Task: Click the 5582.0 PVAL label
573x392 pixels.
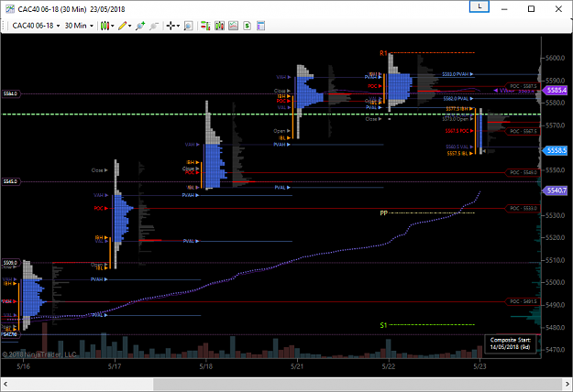Action: pos(458,99)
